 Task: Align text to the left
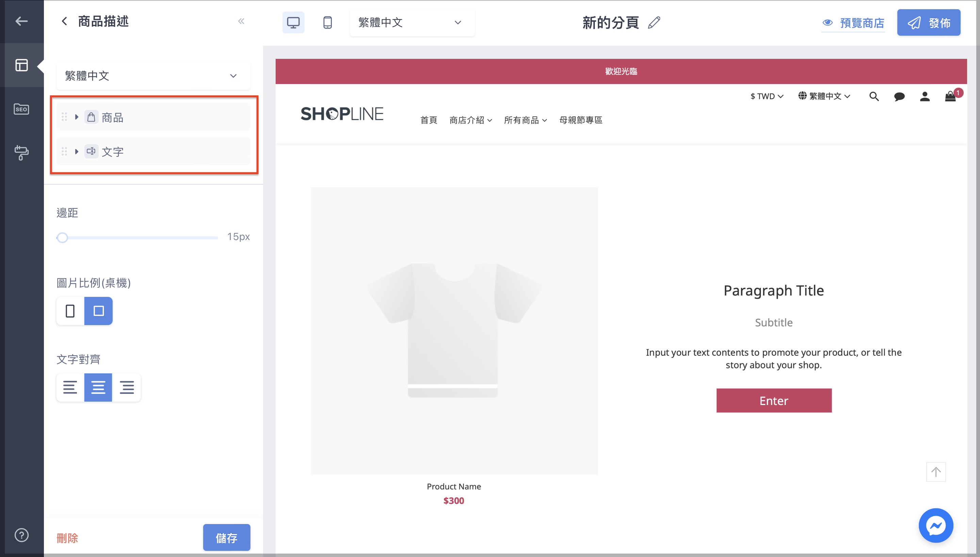(70, 387)
